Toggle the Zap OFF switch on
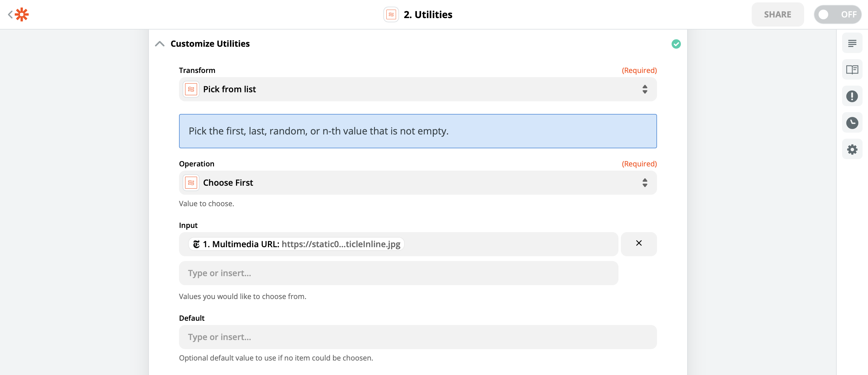 (x=837, y=14)
